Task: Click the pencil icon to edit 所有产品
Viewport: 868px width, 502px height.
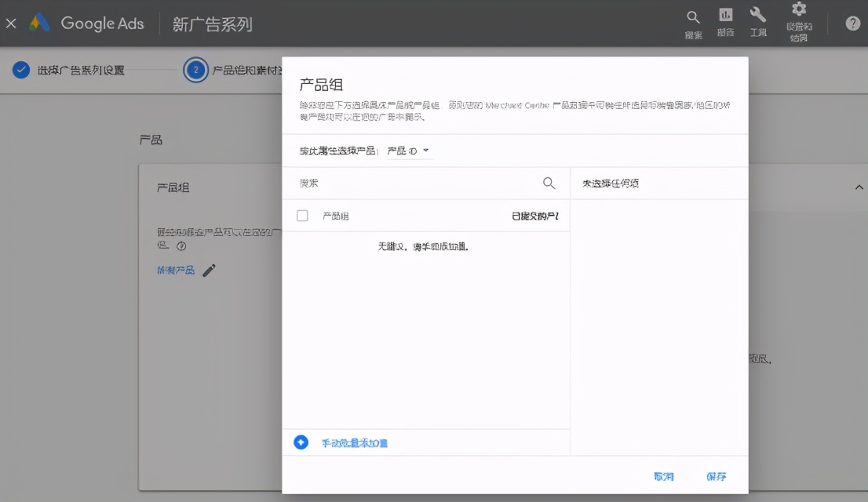Action: point(208,269)
